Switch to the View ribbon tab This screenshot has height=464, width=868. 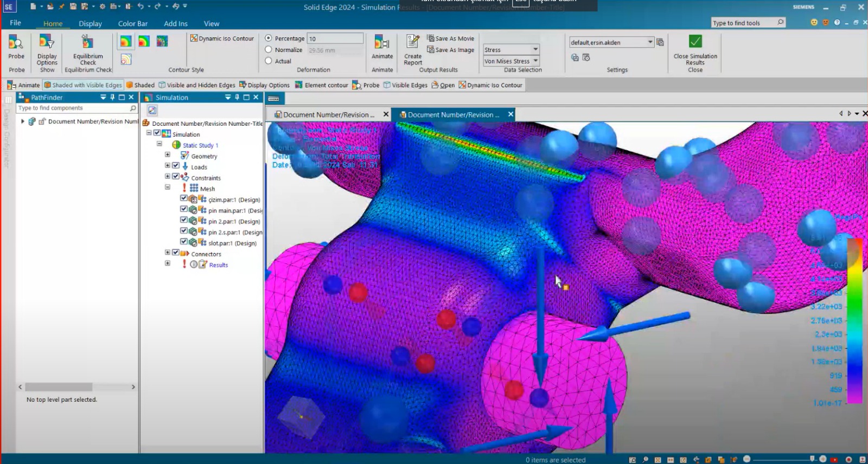coord(212,23)
